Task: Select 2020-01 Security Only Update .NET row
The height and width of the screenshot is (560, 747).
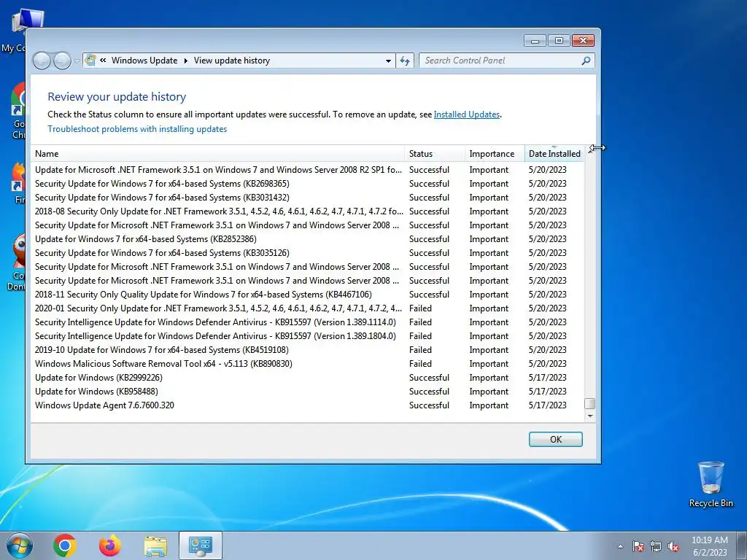Action: (x=307, y=308)
